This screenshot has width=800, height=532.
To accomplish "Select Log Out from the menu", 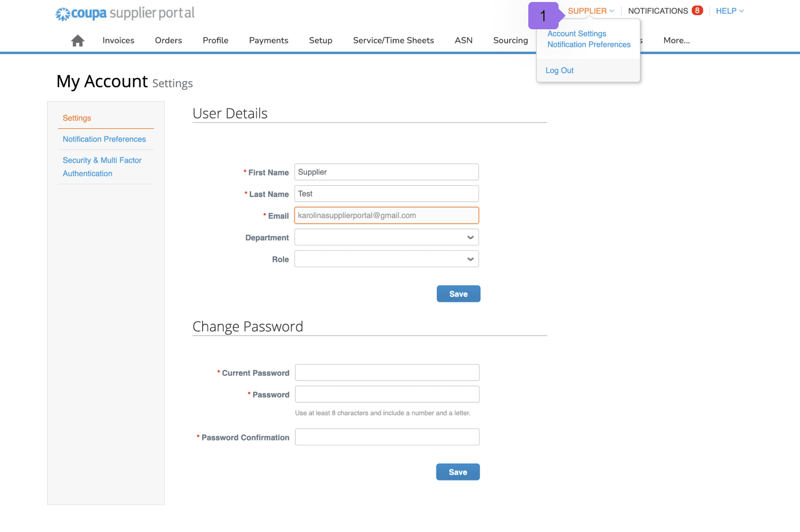I will [560, 70].
